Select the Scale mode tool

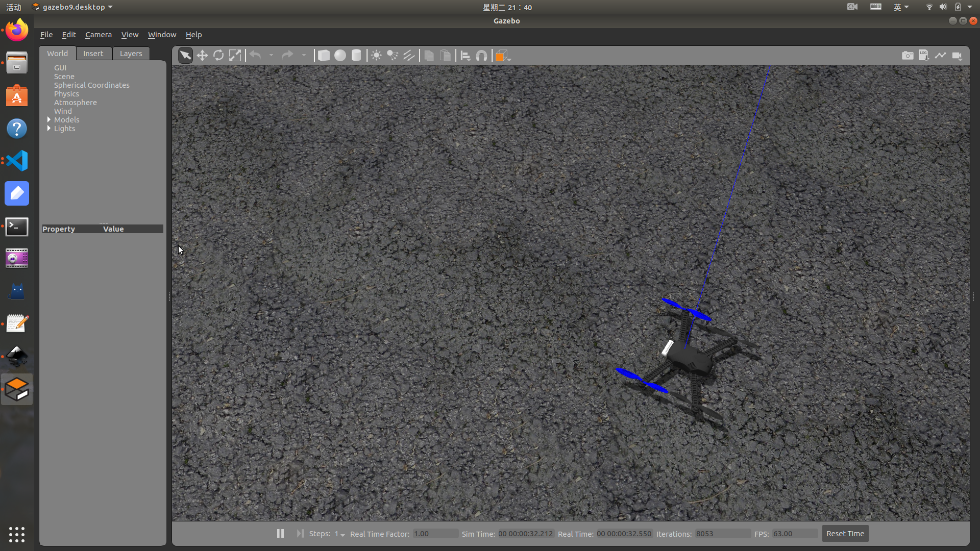point(235,56)
